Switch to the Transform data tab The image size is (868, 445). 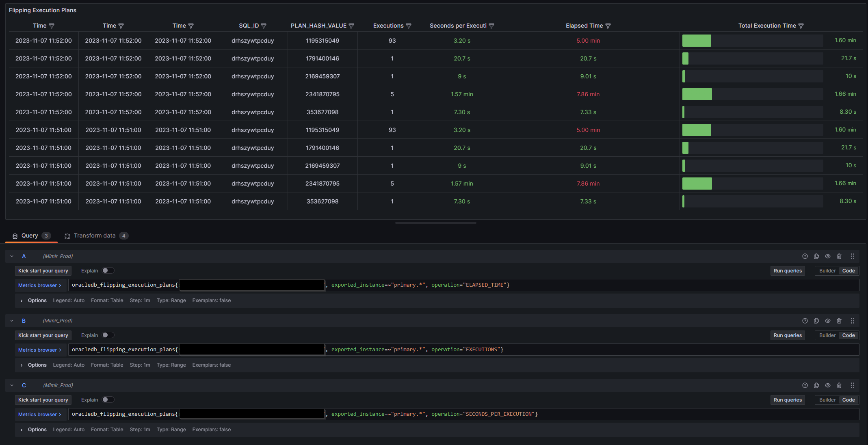click(x=96, y=236)
